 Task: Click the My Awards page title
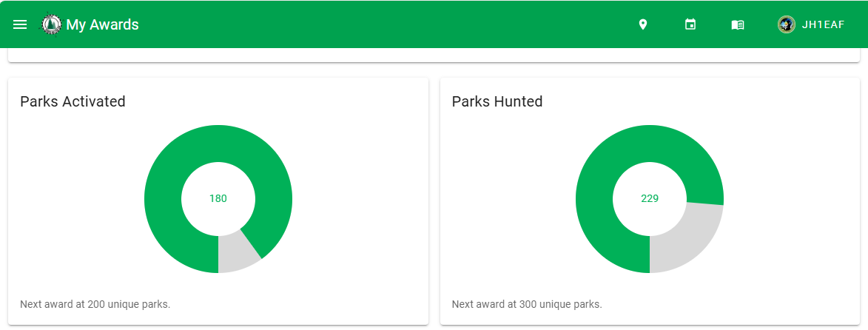pos(102,24)
